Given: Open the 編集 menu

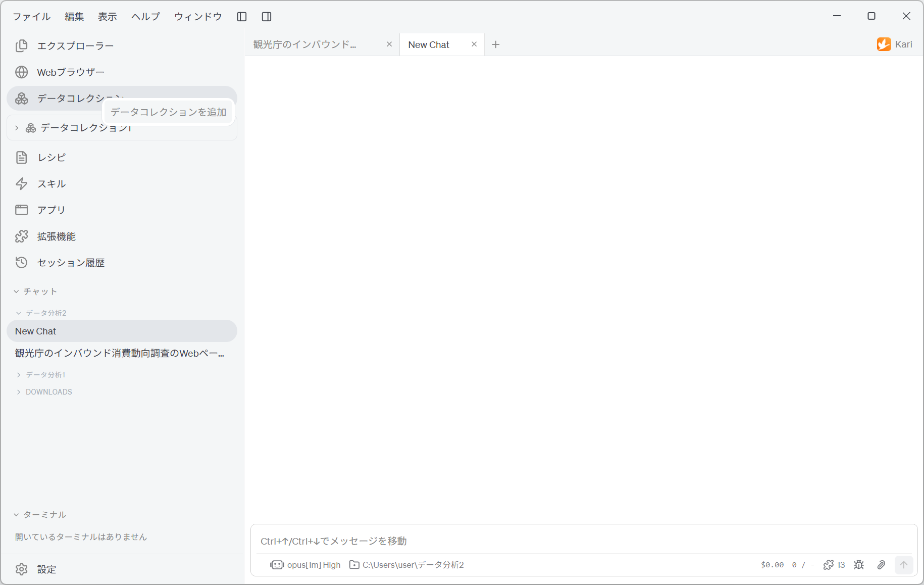Looking at the screenshot, I should (x=74, y=17).
